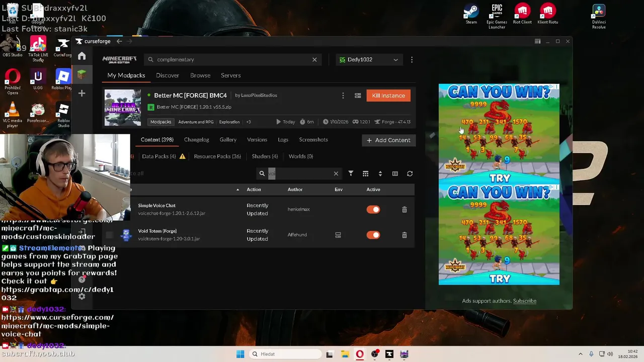Viewport: 644px width, 362px height.
Task: Filter content by Resource Packs (36)
Action: (217, 156)
